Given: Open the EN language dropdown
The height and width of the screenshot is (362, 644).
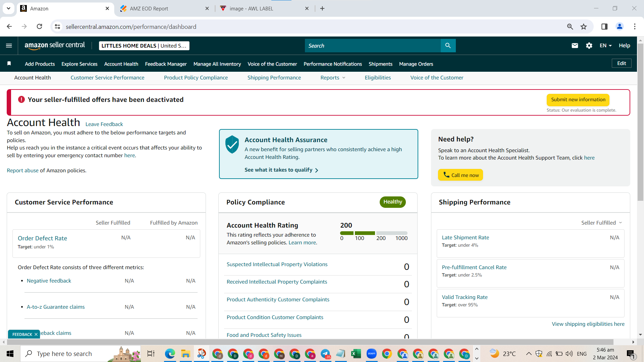Looking at the screenshot, I should point(605,46).
